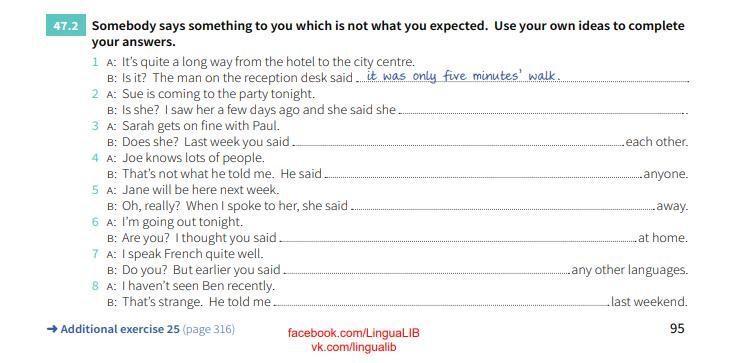The image size is (729, 363).
Task: Click the blank before 'away'
Action: tap(503, 207)
